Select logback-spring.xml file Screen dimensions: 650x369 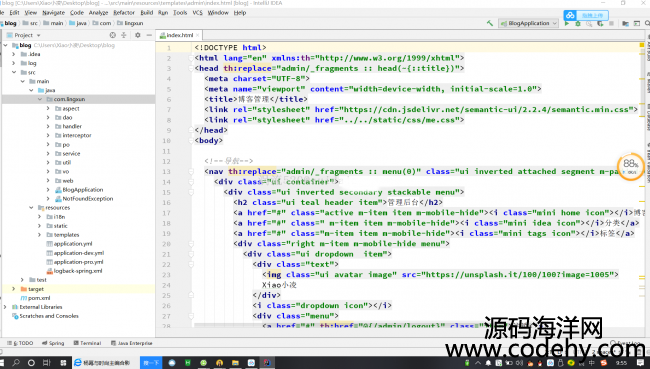pos(78,271)
